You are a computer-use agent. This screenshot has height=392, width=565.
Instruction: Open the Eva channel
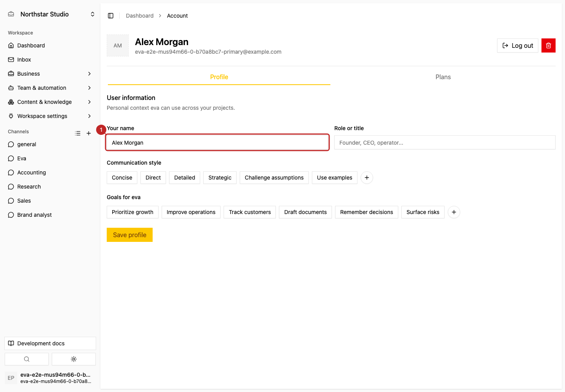point(50,158)
